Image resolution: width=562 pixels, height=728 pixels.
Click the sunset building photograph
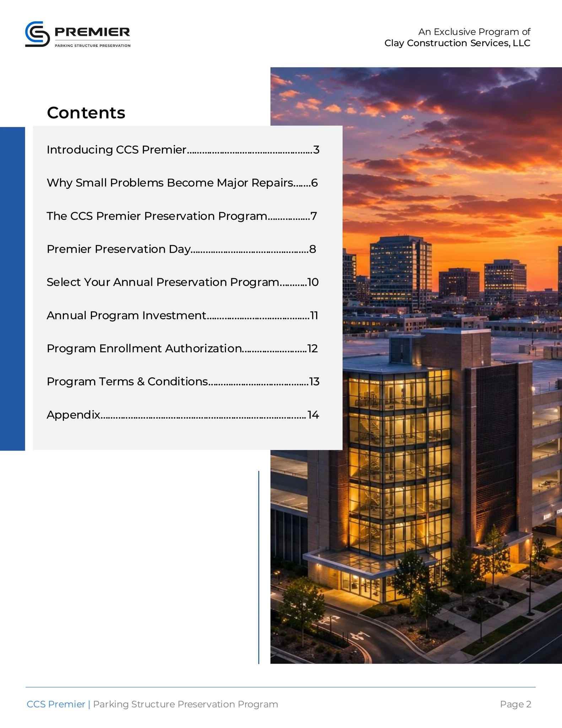416,365
